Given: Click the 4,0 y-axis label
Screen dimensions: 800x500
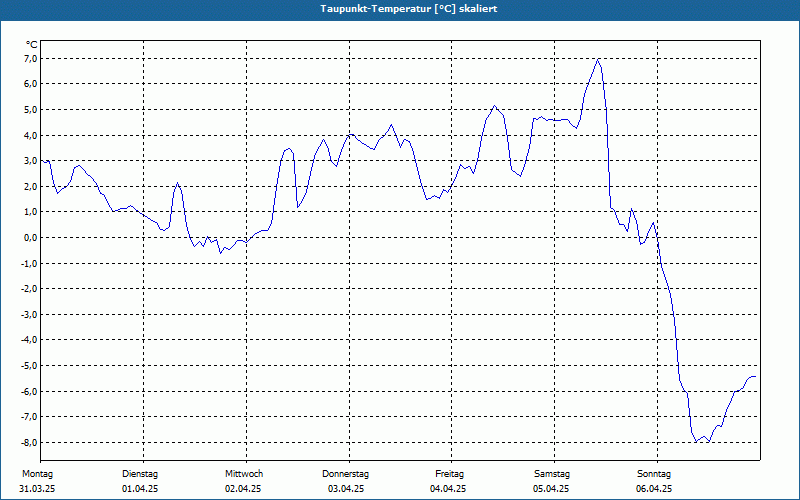Looking at the screenshot, I should pos(30,135).
